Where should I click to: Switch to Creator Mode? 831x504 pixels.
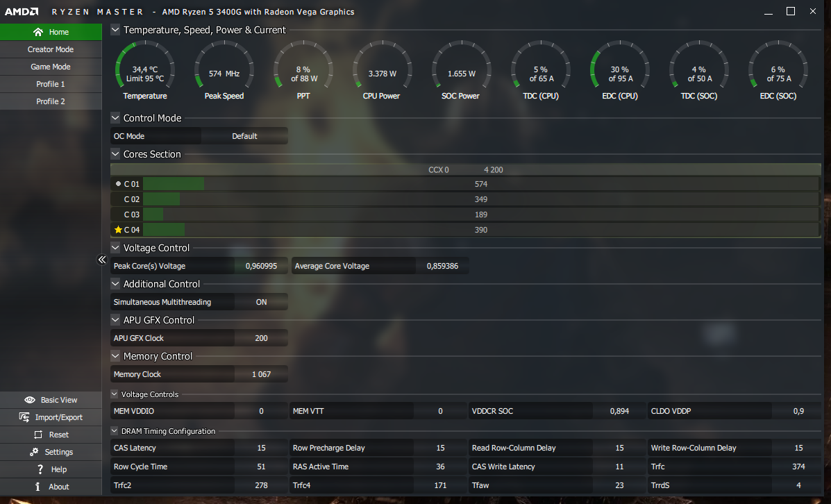point(51,49)
